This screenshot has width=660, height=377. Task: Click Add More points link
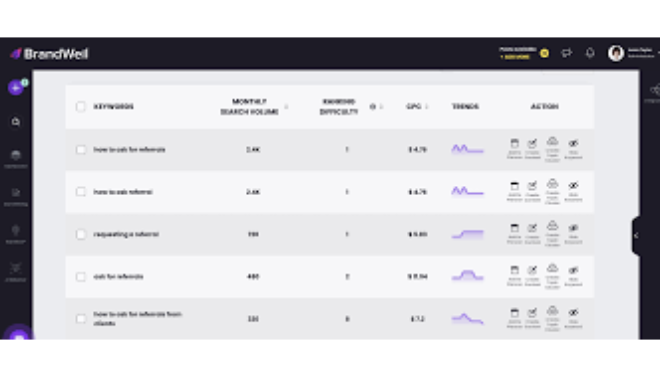(x=515, y=57)
